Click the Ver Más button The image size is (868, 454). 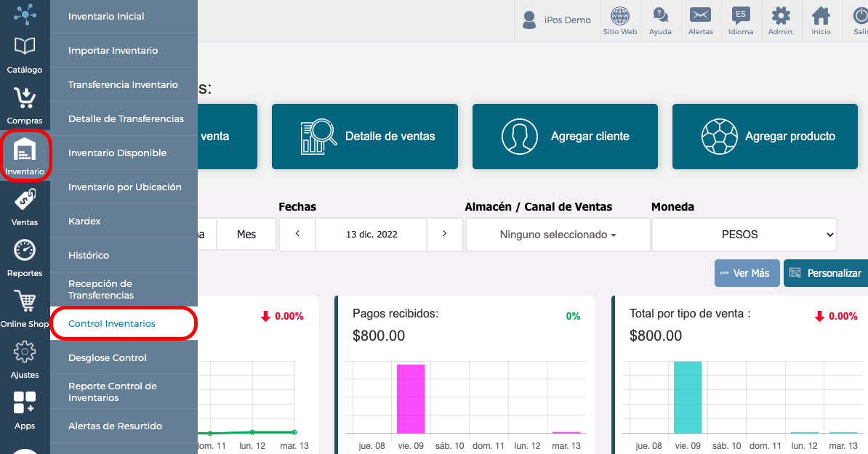pyautogui.click(x=747, y=273)
